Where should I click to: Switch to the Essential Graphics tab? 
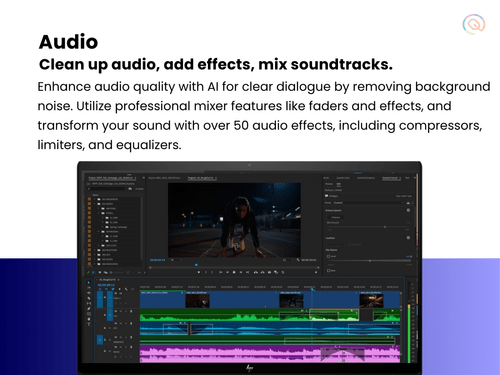click(x=366, y=178)
